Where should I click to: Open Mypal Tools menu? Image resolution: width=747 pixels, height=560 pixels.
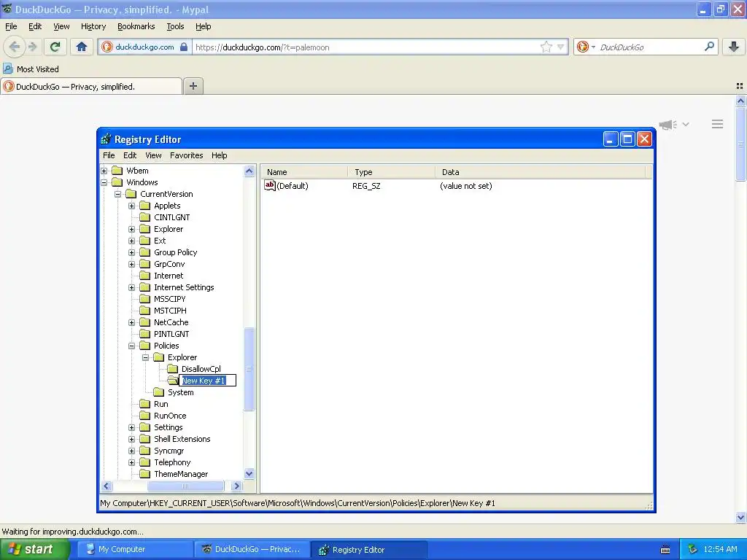tap(175, 26)
